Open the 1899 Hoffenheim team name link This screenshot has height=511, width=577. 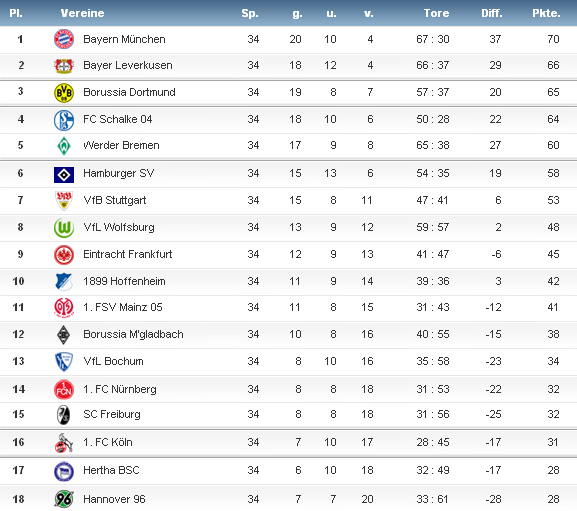pos(124,281)
